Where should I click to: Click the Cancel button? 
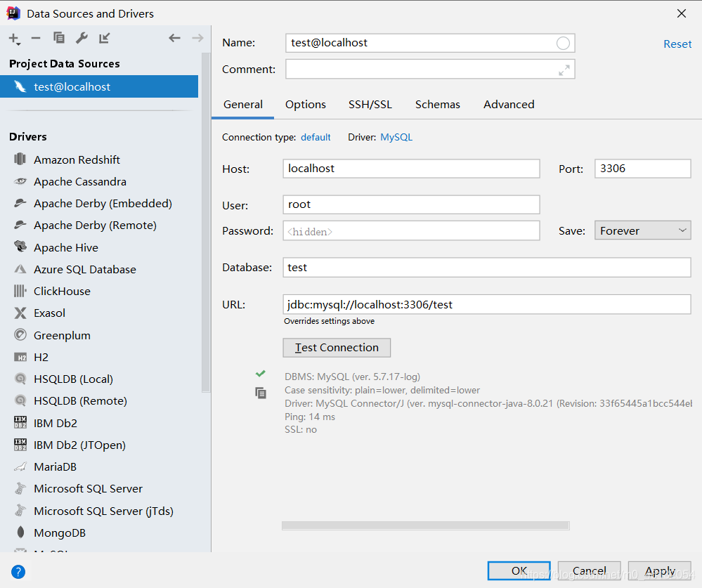(x=589, y=571)
